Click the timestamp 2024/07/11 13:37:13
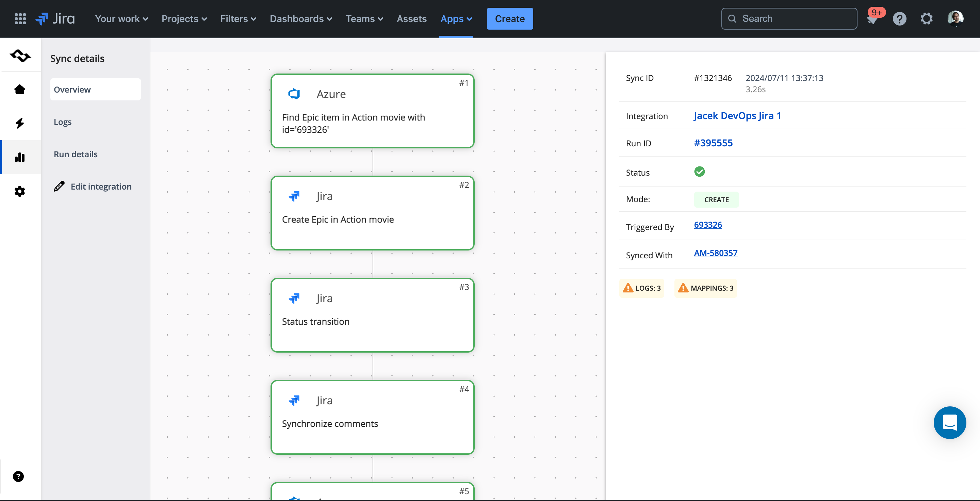The image size is (980, 501). click(x=784, y=78)
